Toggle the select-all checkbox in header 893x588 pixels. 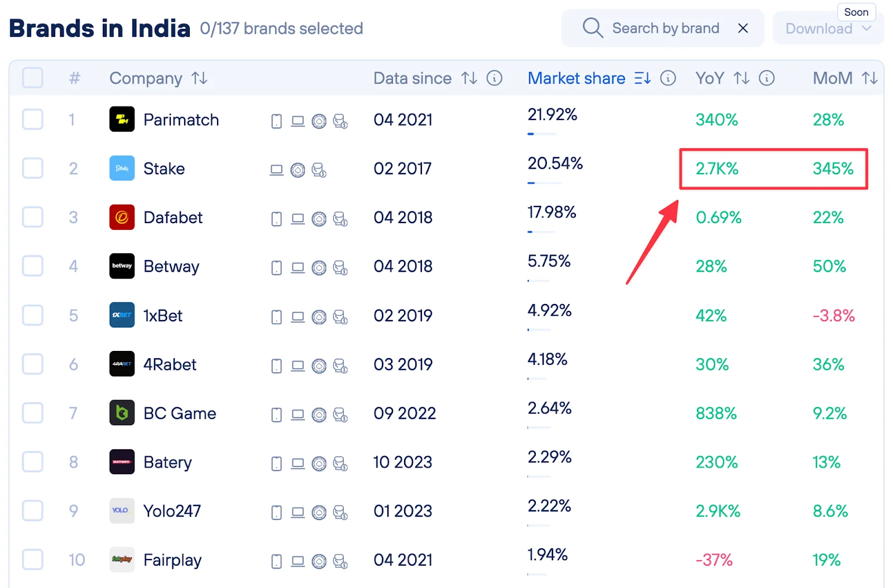(32, 78)
